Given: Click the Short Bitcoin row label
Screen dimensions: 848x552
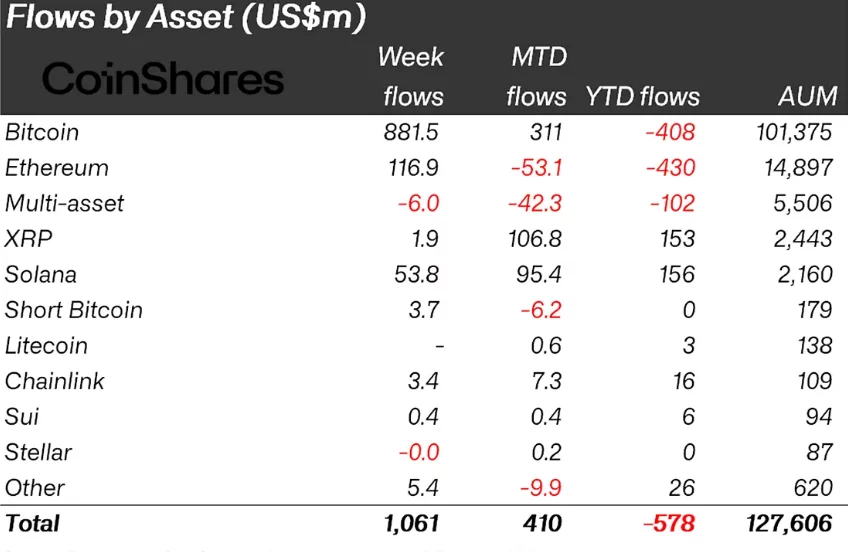Looking at the screenshot, I should pos(74,310).
